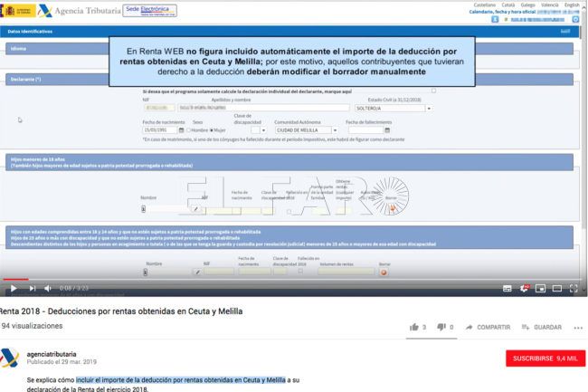Open Comunidad Autónoma CIUDAD DE MELILLA dropdown

coord(306,130)
